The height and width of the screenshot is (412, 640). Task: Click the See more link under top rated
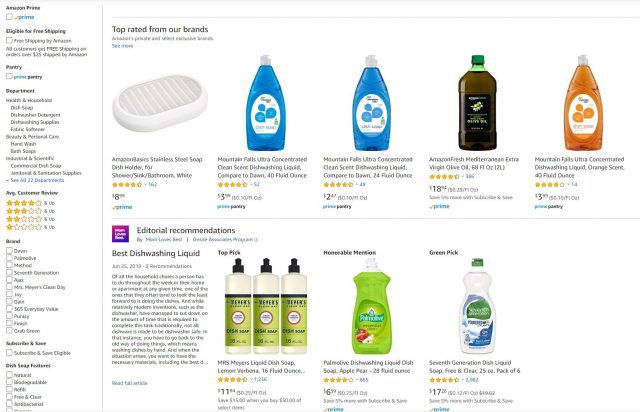[x=122, y=46]
